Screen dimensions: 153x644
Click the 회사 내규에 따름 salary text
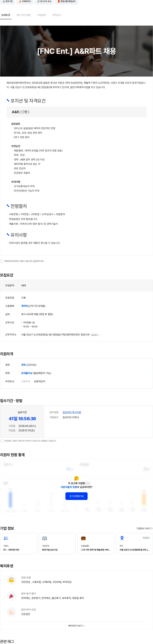[37, 314]
